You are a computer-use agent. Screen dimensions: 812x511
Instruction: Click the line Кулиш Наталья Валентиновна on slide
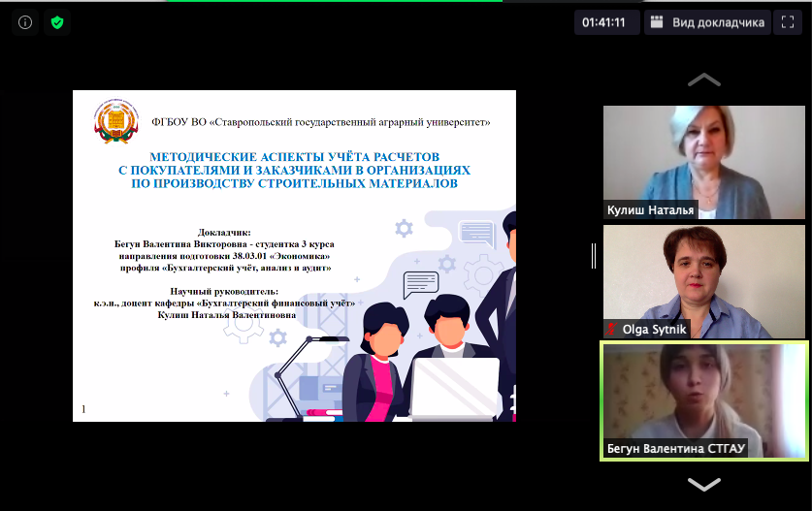227,315
